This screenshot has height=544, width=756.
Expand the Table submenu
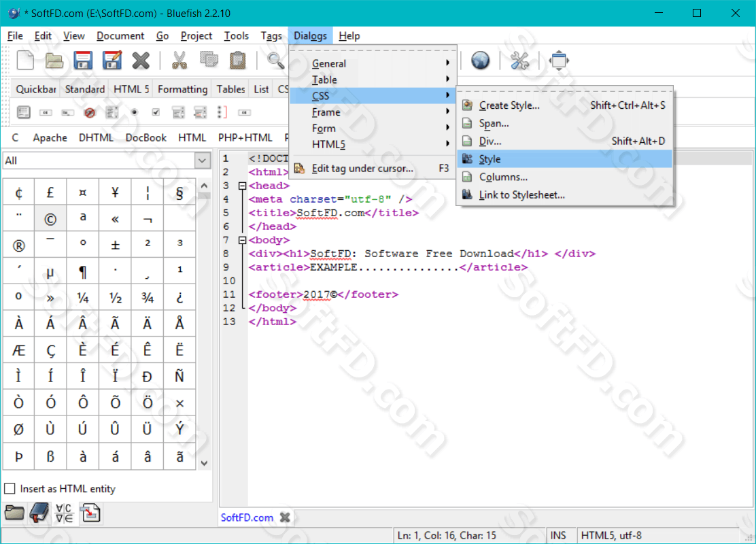(x=372, y=80)
